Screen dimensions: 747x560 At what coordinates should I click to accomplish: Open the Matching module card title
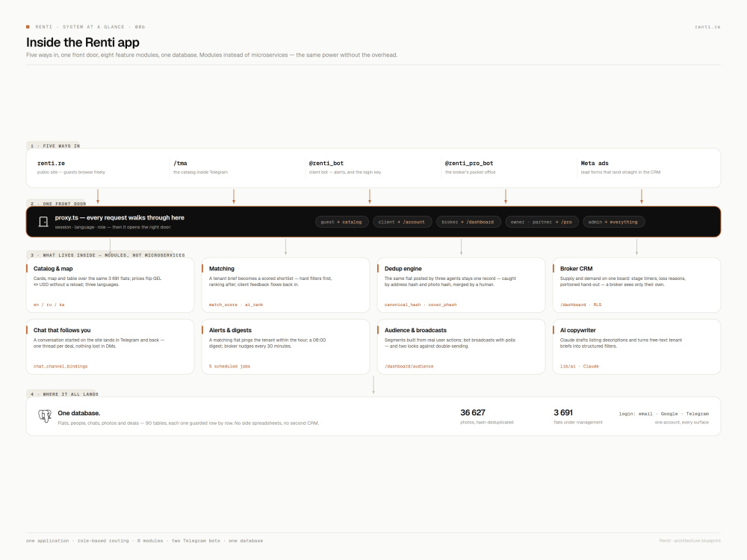(x=222, y=269)
